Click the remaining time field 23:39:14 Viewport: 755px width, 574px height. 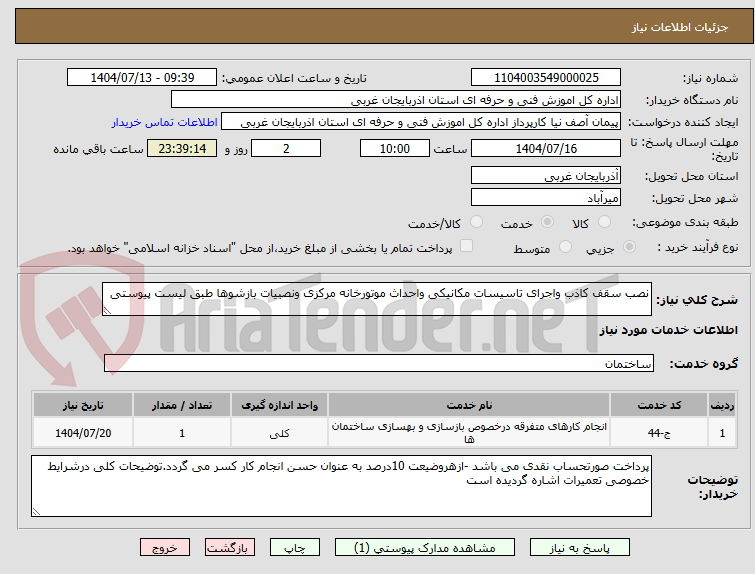point(182,148)
